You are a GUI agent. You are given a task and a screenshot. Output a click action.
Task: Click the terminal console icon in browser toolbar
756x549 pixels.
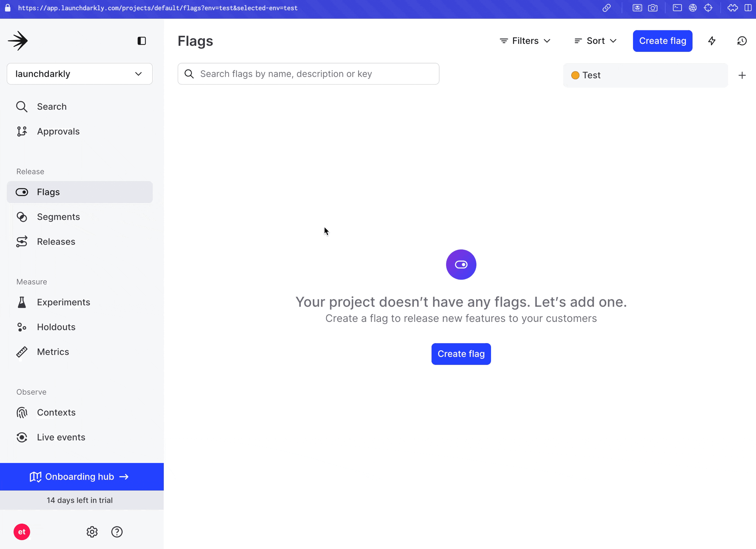(677, 8)
